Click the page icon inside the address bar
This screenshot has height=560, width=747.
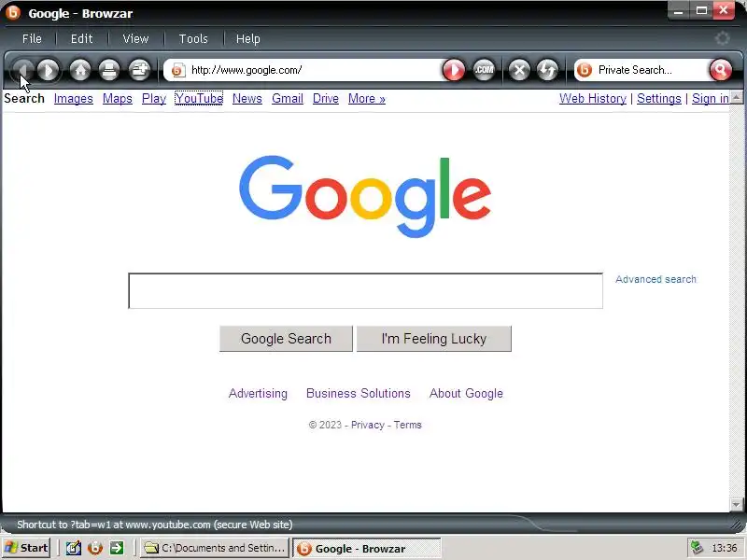[178, 70]
